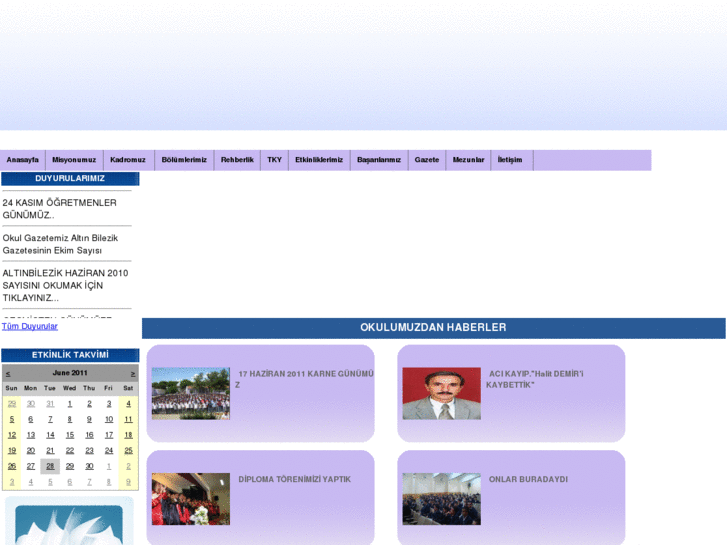
Task: Open the Mezunlar menu item
Action: tap(468, 160)
